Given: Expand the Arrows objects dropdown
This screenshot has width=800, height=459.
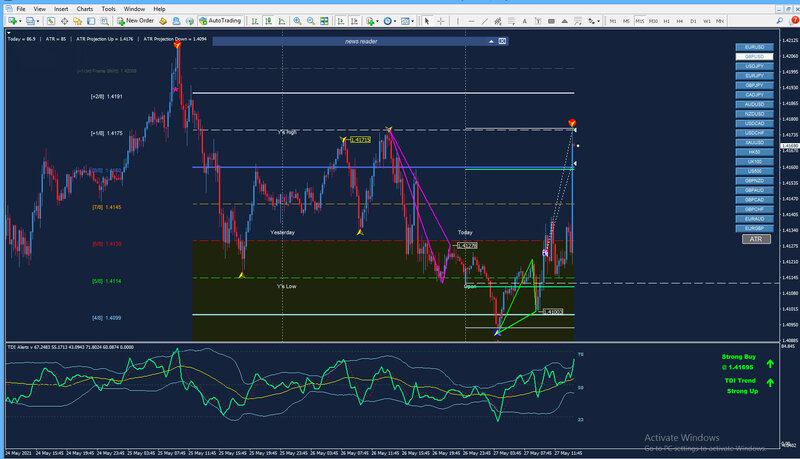Looking at the screenshot, I should click(x=598, y=21).
